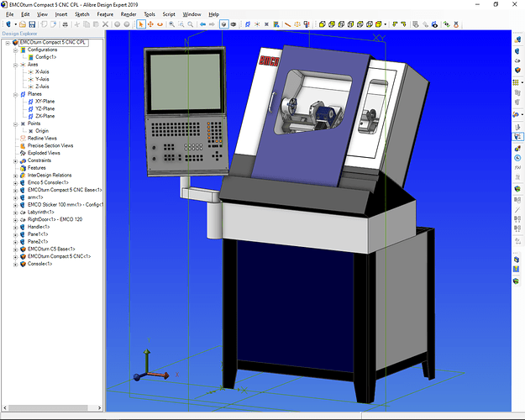Collapse the Configurations tree node
The width and height of the screenshot is (525, 420).
[x=15, y=50]
